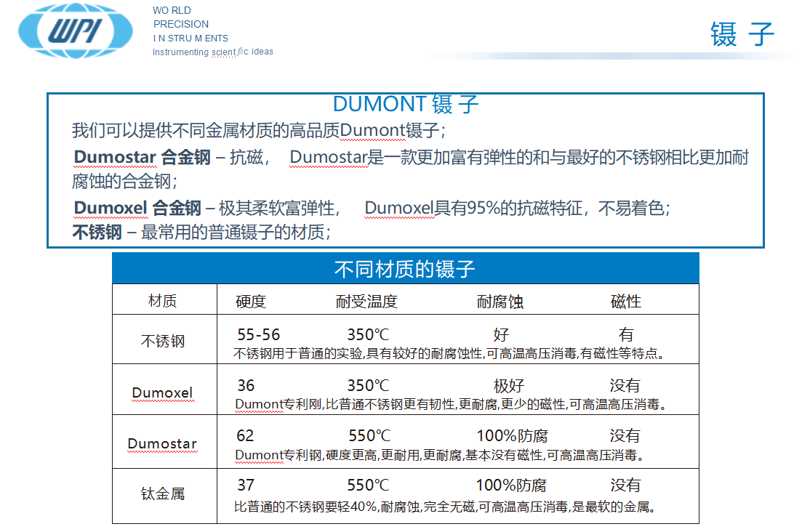
Task: Click magnetism value '有' in 不锈钢 row
Action: [626, 334]
